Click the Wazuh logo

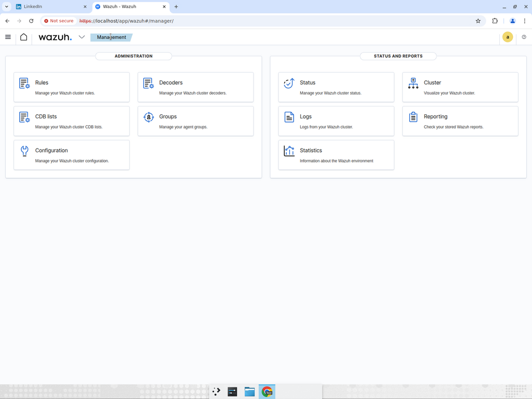point(55,37)
